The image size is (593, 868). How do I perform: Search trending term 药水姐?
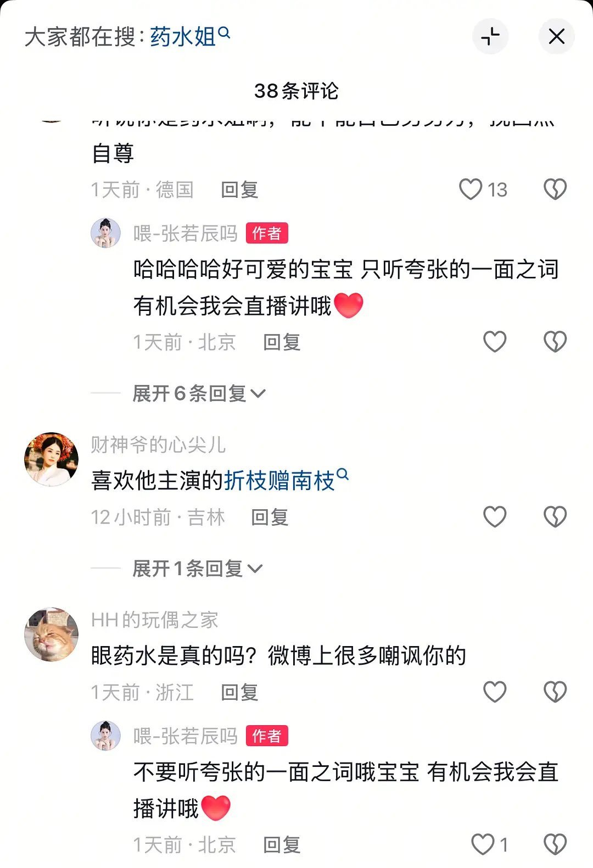(189, 37)
